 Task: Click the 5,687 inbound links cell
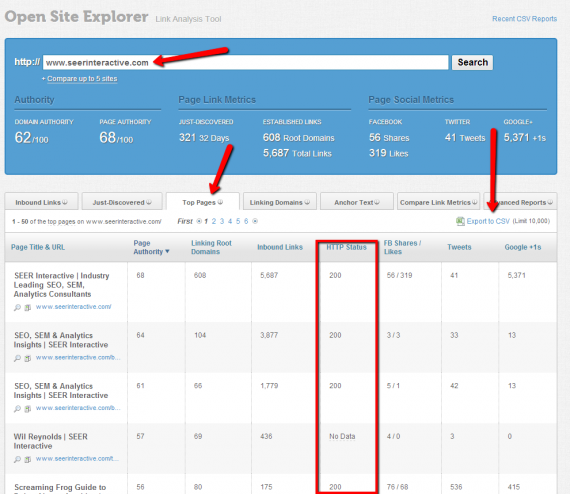(269, 275)
